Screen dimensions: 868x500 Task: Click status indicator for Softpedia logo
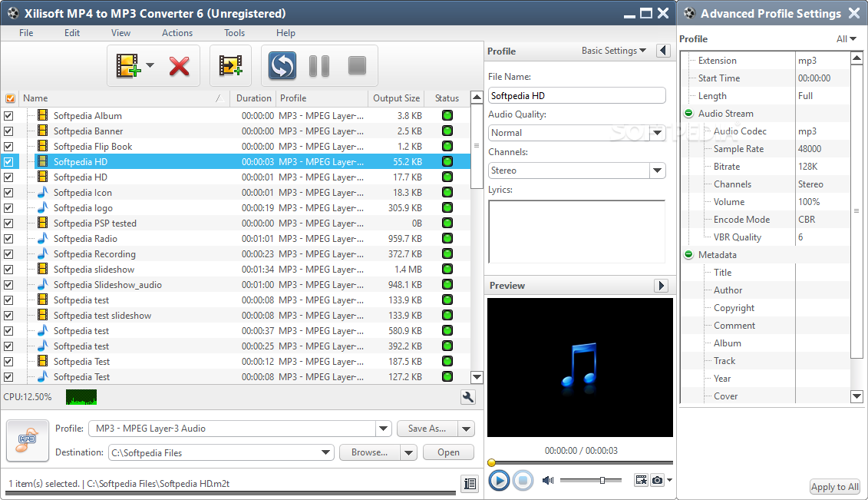pyautogui.click(x=447, y=207)
